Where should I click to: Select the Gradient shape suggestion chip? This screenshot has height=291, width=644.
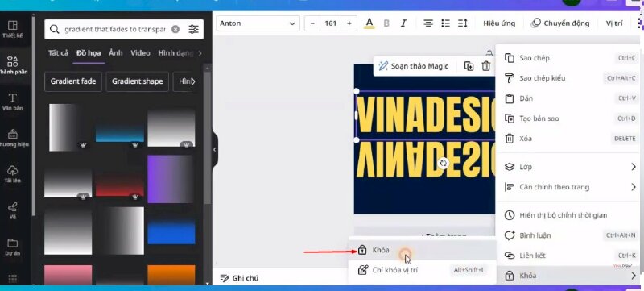(x=137, y=81)
